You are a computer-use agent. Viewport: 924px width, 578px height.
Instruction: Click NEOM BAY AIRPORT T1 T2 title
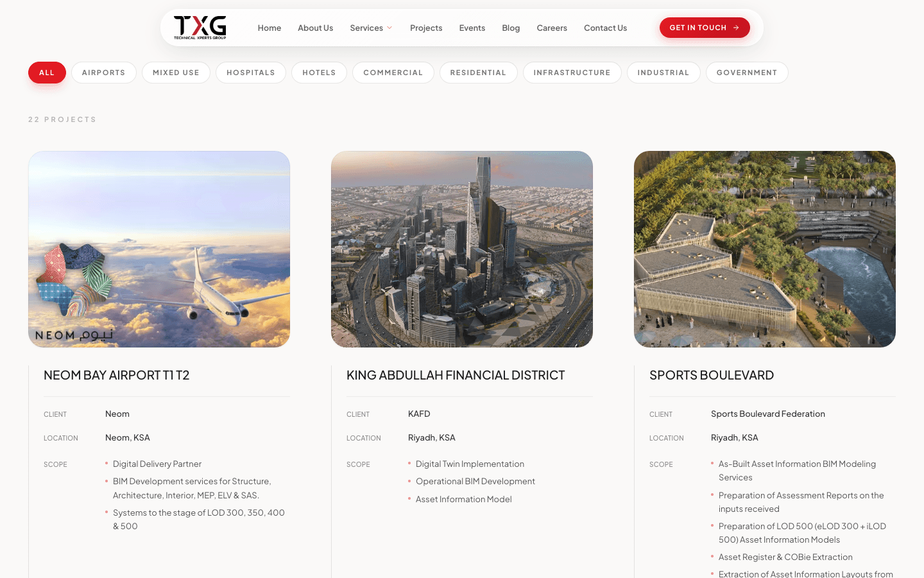click(x=117, y=375)
